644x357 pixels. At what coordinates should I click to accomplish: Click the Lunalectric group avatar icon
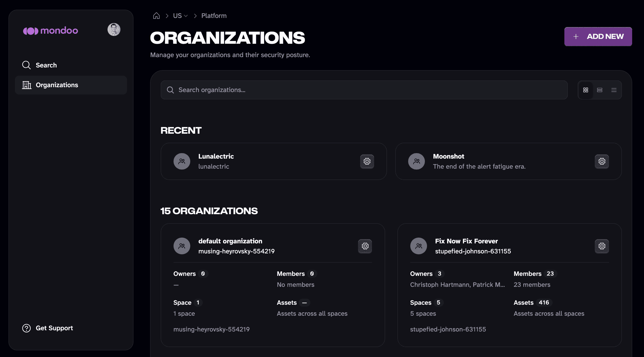[x=182, y=161]
